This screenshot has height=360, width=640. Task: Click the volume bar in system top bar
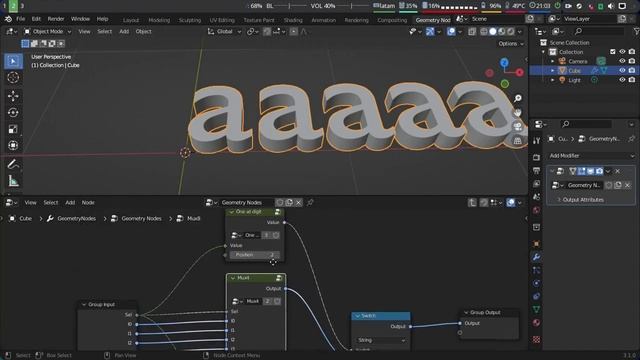tap(352, 6)
